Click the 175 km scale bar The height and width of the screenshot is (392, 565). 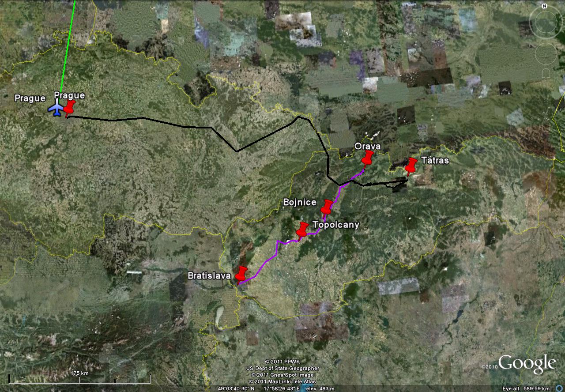point(79,379)
